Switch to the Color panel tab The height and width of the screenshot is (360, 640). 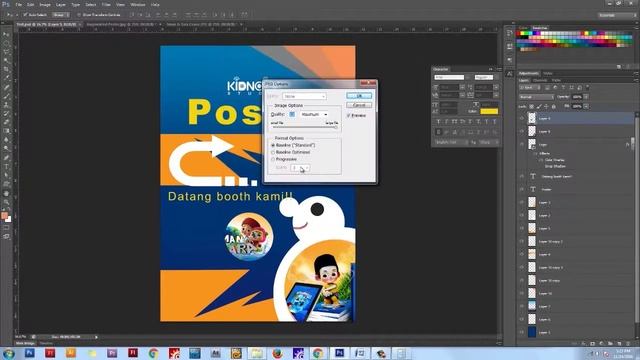[x=523, y=28]
